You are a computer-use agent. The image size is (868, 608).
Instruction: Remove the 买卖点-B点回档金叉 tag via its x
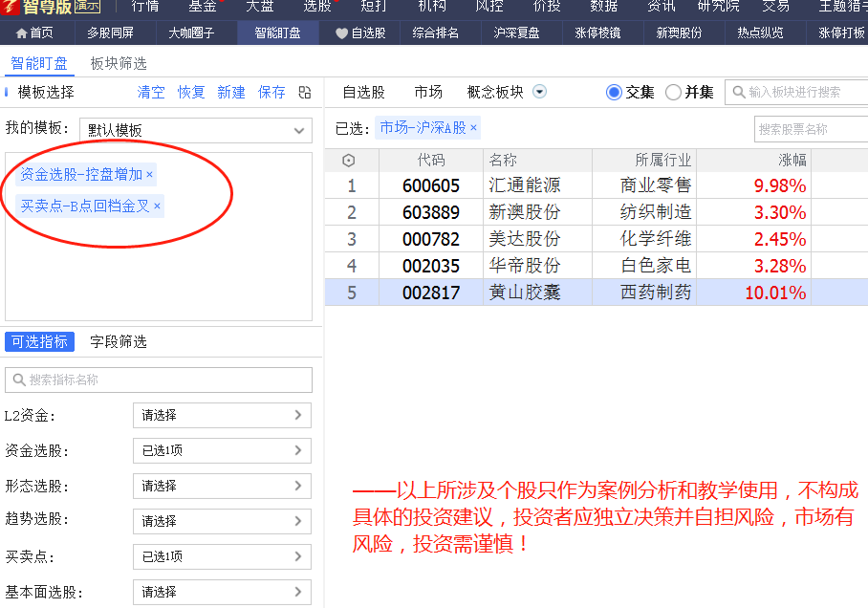click(157, 206)
